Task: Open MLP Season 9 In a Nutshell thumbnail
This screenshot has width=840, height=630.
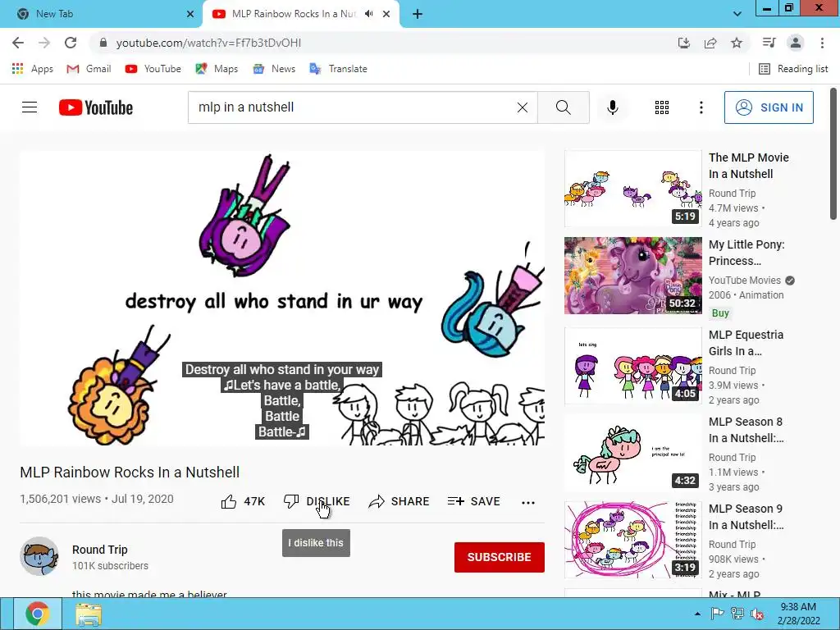Action: tap(632, 540)
